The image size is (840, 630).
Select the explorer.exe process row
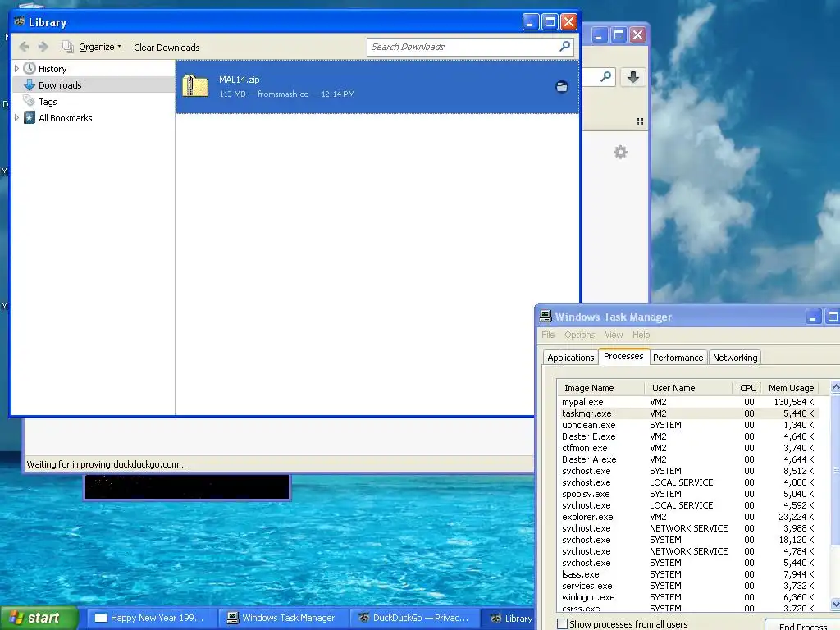click(688, 517)
